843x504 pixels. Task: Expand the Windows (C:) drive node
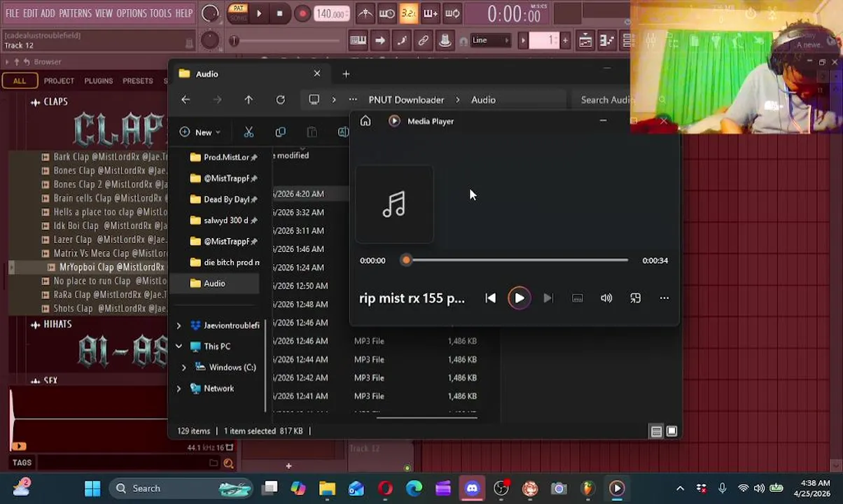pyautogui.click(x=183, y=367)
